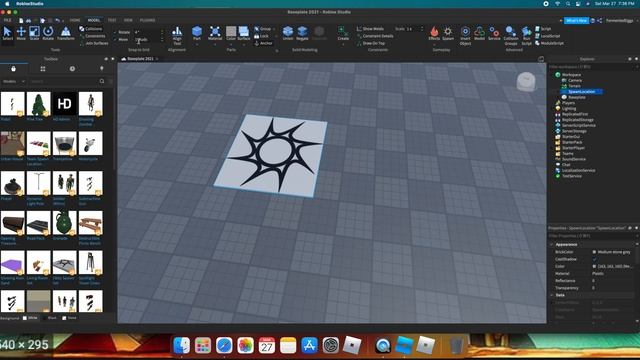
Task: Activate the Transform tool
Action: 65,33
